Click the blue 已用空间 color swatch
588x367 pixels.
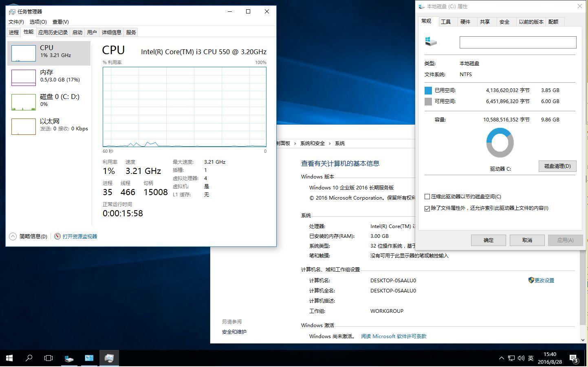pos(428,90)
